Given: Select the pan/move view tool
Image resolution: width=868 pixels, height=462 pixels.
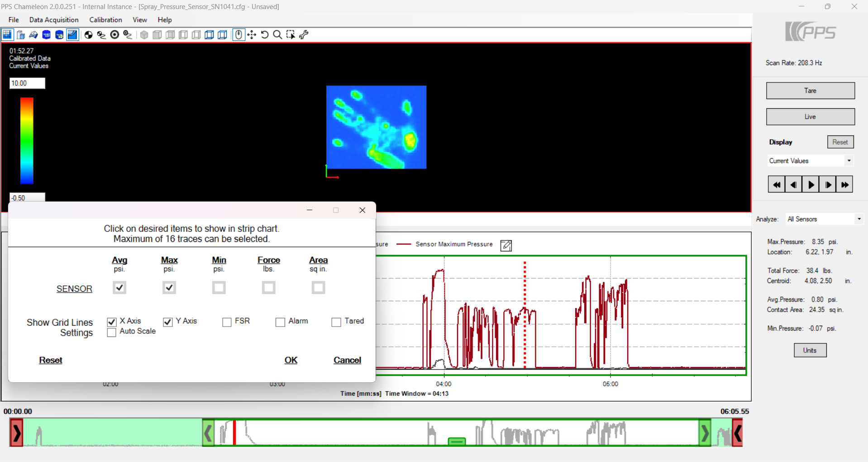Looking at the screenshot, I should [252, 34].
